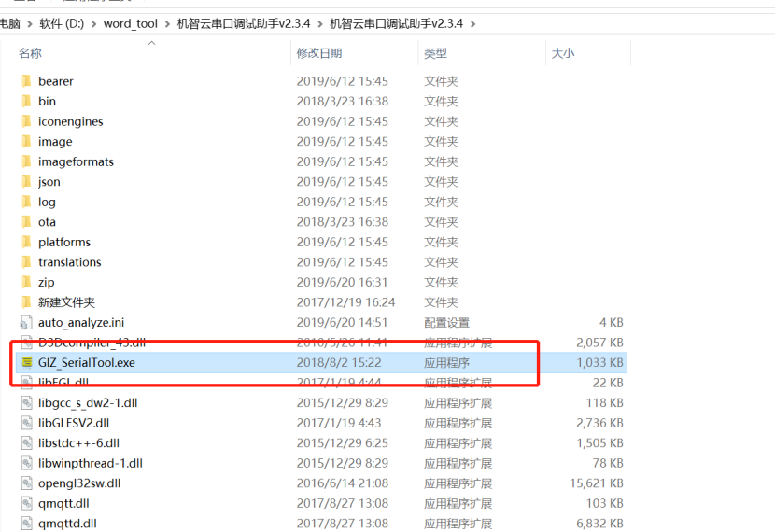Click the qmqttd.dll file icon
Viewport: 775px width, 532px height.
click(27, 524)
